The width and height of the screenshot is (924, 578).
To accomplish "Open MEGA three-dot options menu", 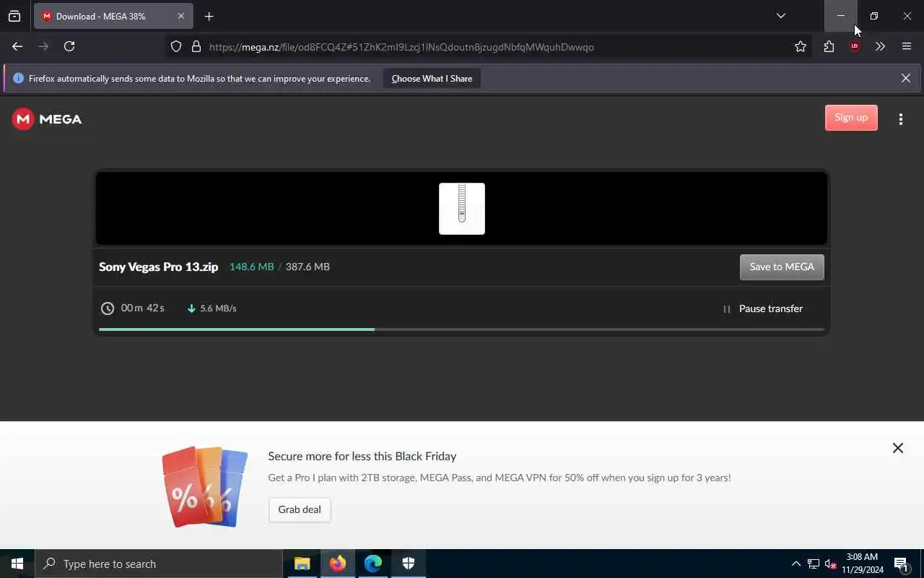I will click(901, 119).
